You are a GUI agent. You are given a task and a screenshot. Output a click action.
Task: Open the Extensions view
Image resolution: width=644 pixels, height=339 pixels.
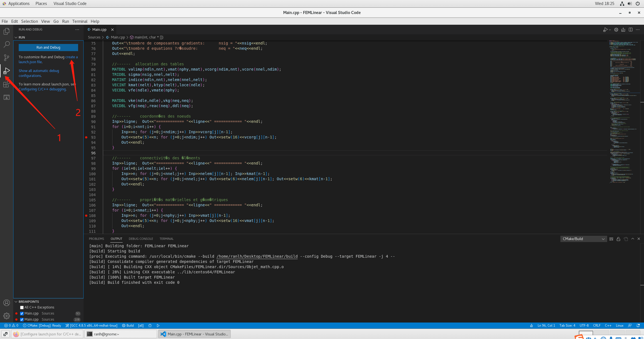point(7,84)
